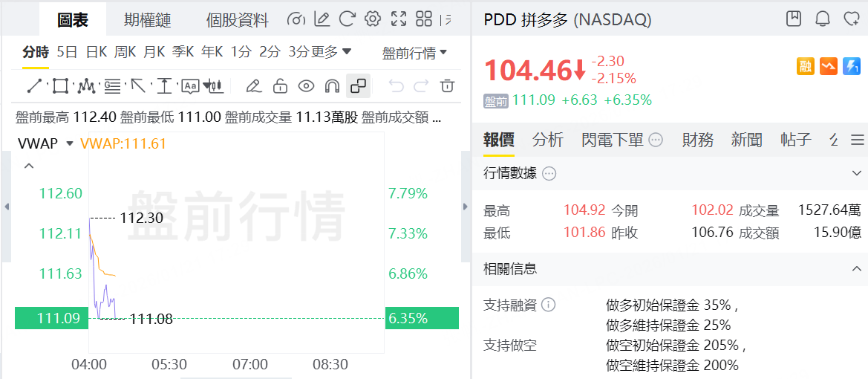Switch to the 帖子 tab

(796, 140)
